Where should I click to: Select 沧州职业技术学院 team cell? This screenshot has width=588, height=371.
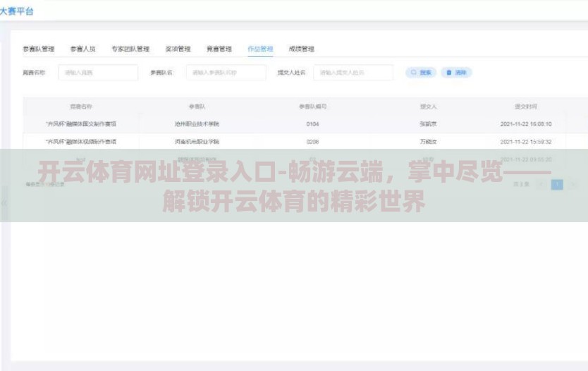pos(197,124)
